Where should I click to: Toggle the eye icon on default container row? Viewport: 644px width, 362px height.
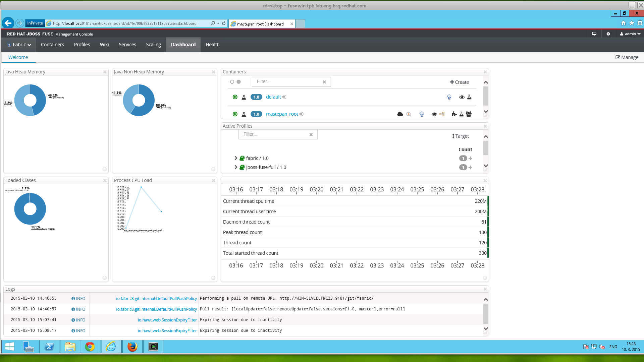click(462, 97)
